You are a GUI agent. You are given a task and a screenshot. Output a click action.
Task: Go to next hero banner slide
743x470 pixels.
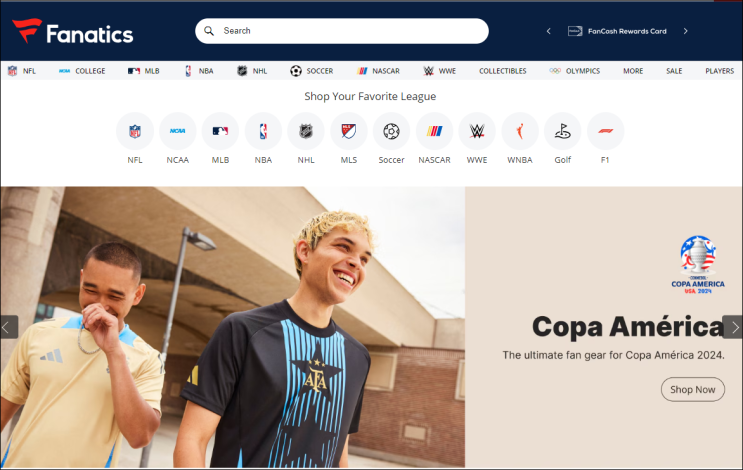[x=733, y=327]
